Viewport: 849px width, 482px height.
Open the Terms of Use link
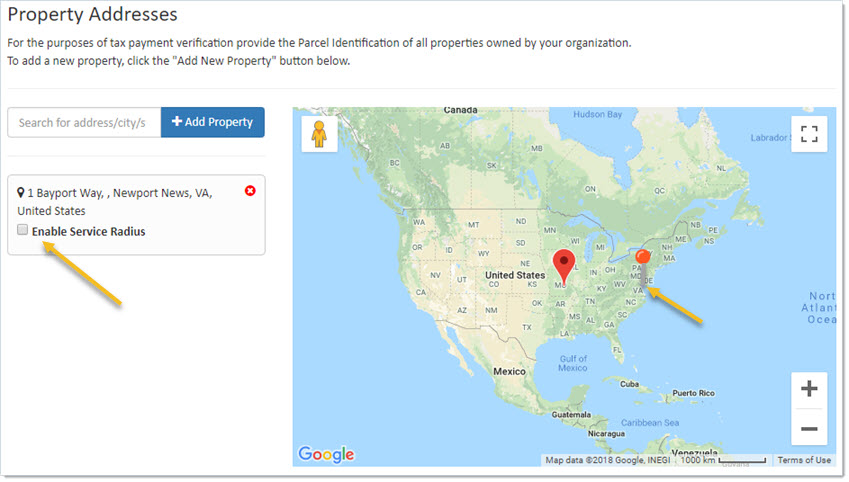tap(804, 460)
